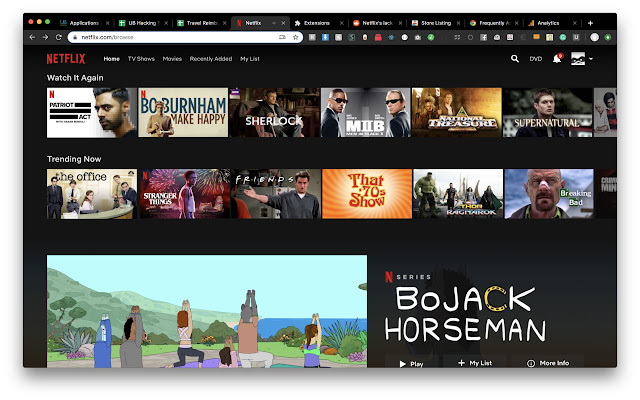Click the BoJack Horseman title logo
Viewport: 640px width, 400px height.
465,313
